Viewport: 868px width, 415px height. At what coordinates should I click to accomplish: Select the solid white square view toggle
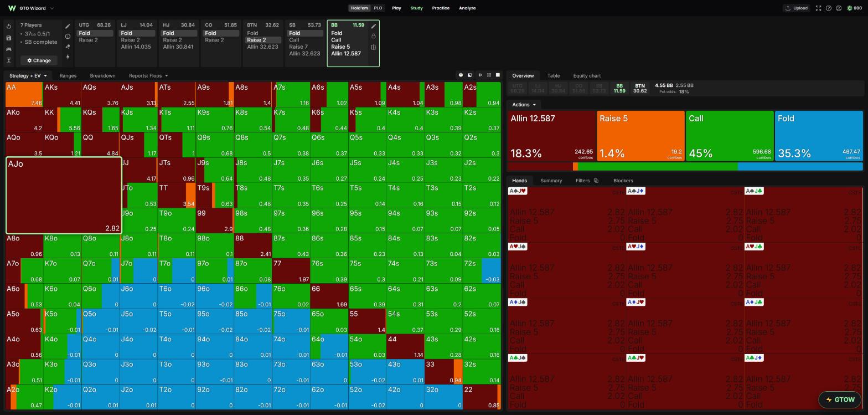coord(498,75)
